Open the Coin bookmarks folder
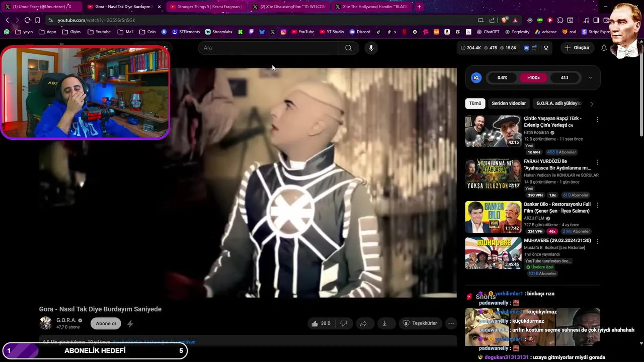This screenshot has height=362, width=644. click(147, 32)
